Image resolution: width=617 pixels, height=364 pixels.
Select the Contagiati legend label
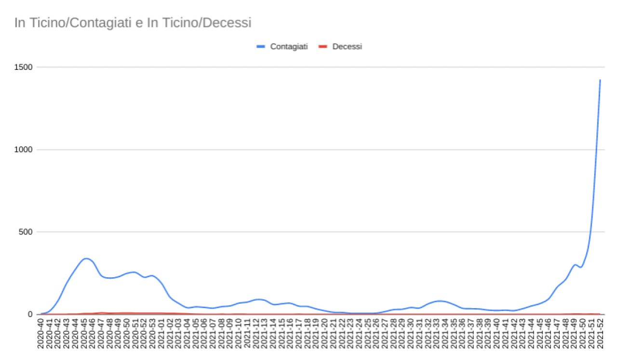click(289, 47)
